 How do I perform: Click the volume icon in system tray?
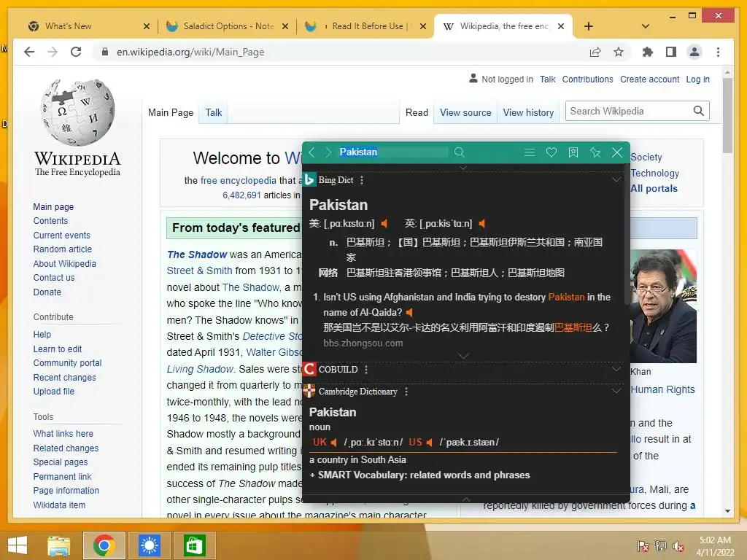(678, 546)
